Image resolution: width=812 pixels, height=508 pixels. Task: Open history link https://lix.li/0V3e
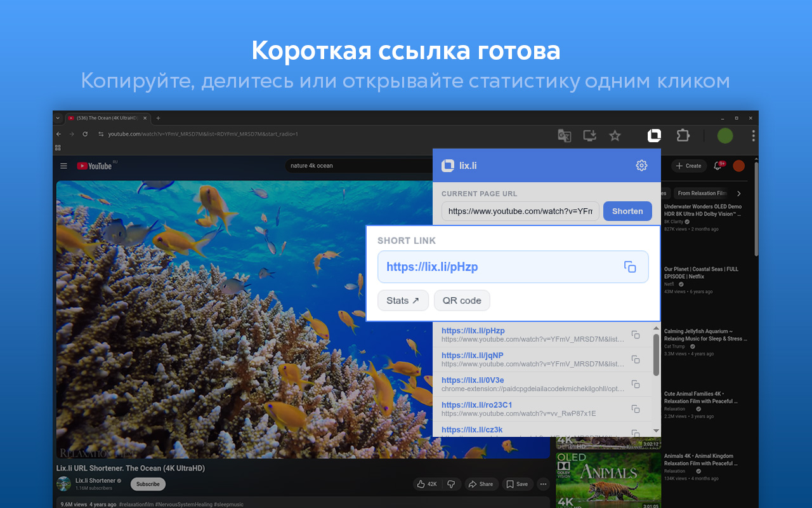[x=473, y=380]
